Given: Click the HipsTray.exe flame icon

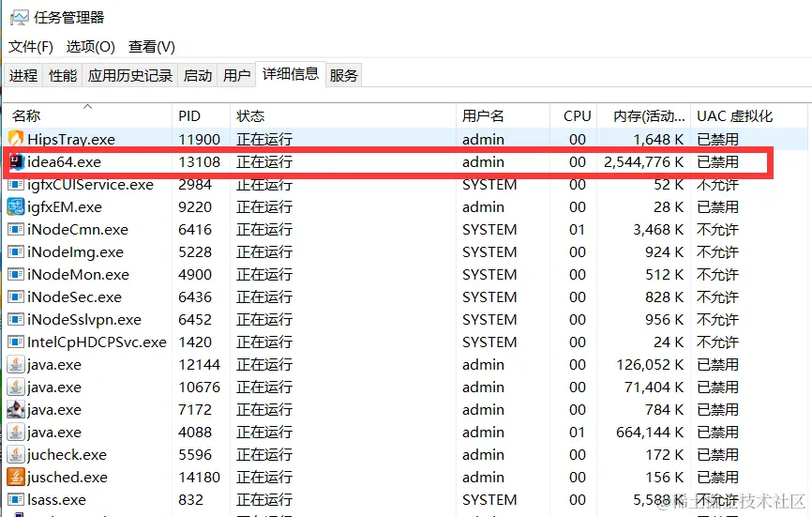Looking at the screenshot, I should (16, 138).
